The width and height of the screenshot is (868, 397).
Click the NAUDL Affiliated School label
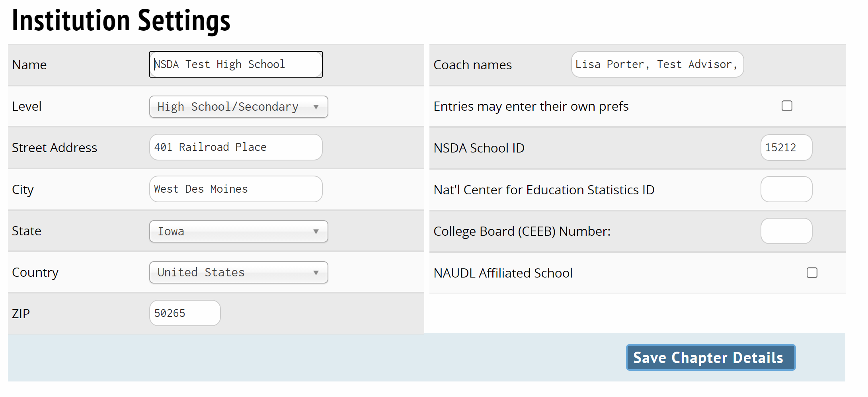(x=503, y=273)
